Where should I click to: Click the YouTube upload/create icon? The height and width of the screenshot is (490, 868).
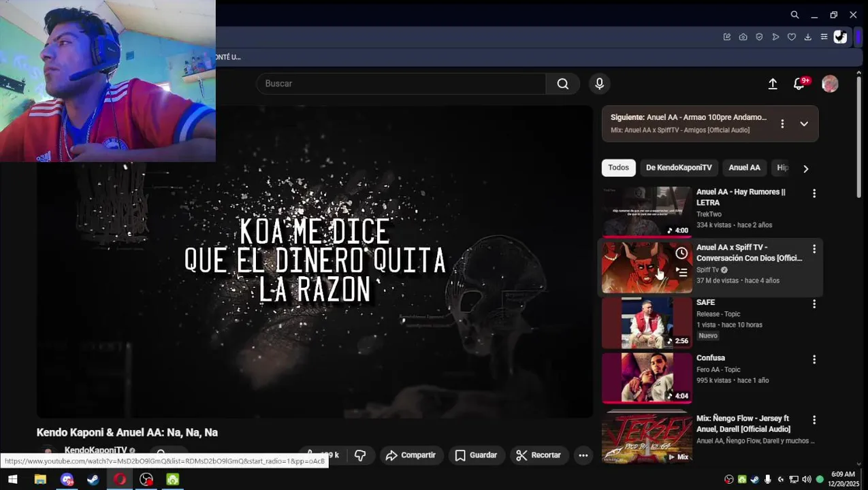[x=773, y=83]
